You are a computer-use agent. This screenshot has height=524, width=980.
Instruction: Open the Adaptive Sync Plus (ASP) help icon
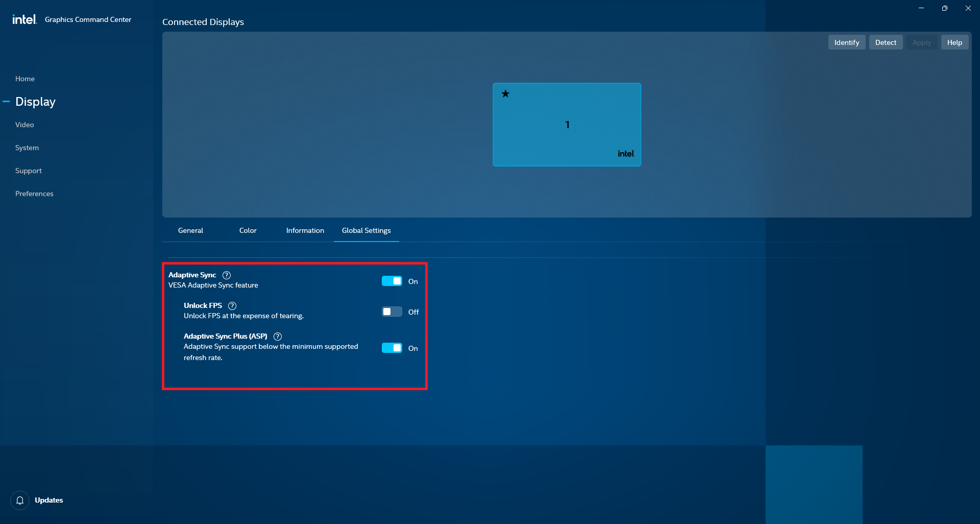[x=278, y=337]
